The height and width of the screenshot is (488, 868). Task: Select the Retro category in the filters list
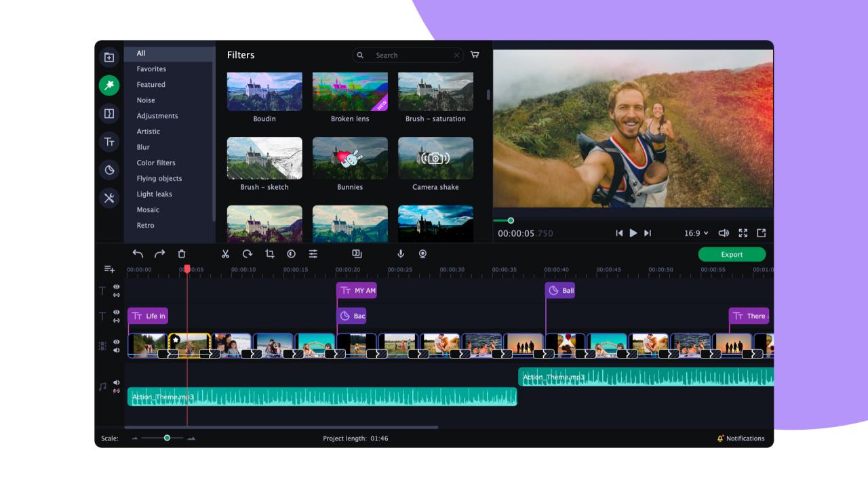point(144,225)
